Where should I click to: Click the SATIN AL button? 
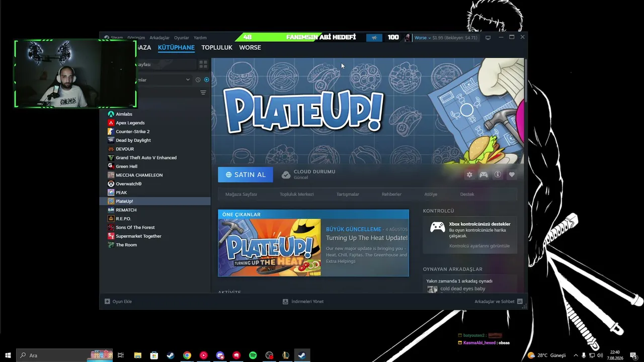pos(246,174)
